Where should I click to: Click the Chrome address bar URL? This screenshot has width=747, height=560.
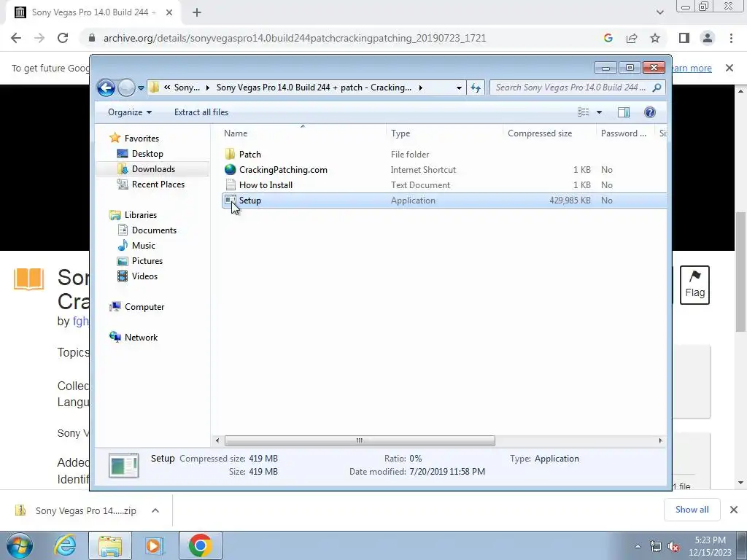tap(295, 38)
